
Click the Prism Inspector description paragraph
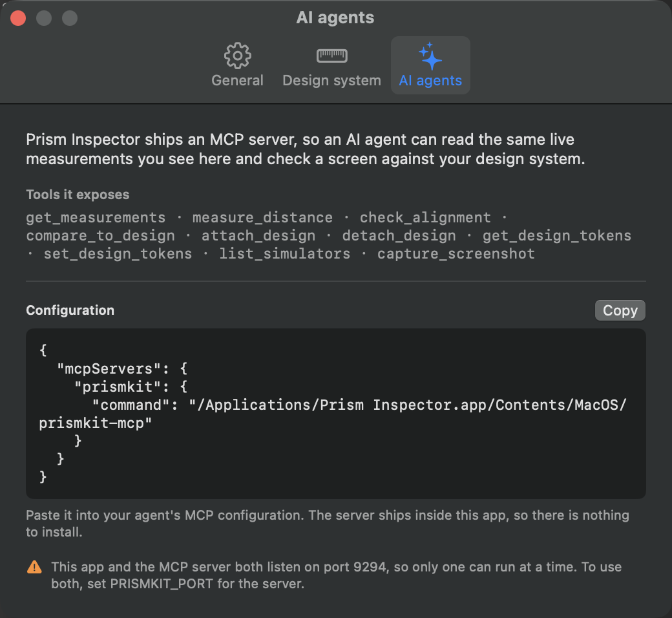(306, 149)
